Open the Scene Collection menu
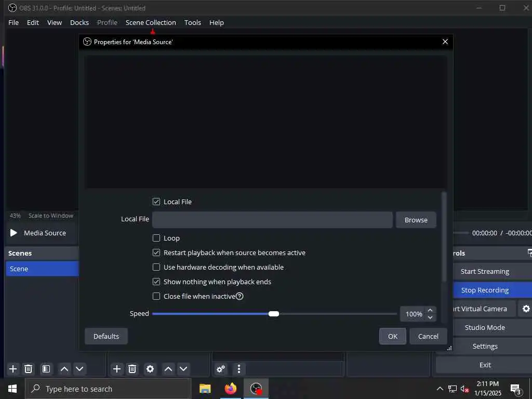The height and width of the screenshot is (399, 532). 151,22
